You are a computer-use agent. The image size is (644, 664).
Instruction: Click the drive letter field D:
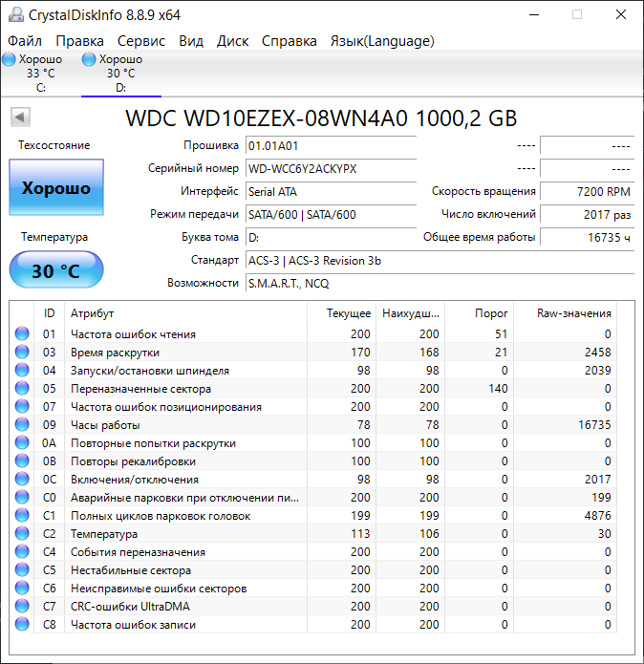point(332,238)
